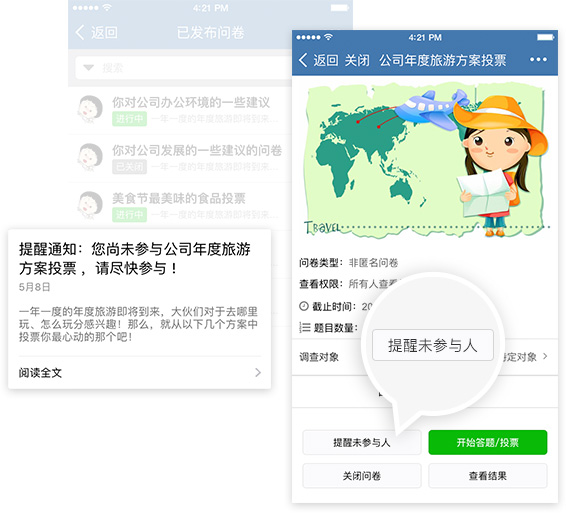This screenshot has width=566, height=513.
Task: Expand the 调查对象 row chevron
Action: pos(545,356)
